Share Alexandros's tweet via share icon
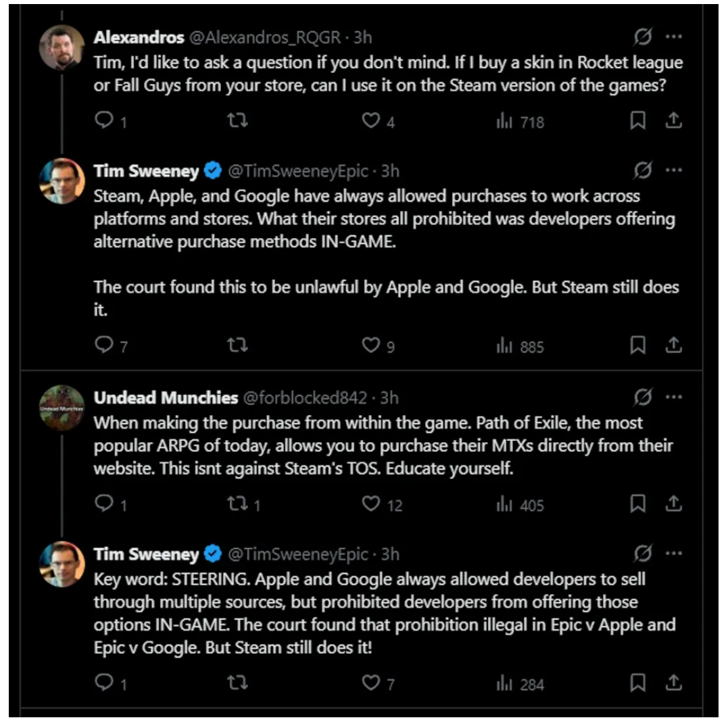The width and height of the screenshot is (728, 720). click(673, 120)
